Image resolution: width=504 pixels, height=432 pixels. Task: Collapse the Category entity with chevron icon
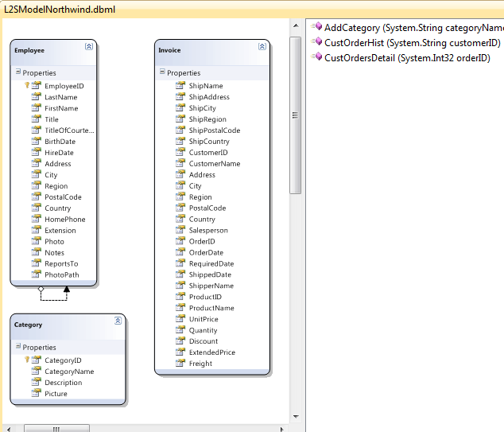click(x=118, y=321)
